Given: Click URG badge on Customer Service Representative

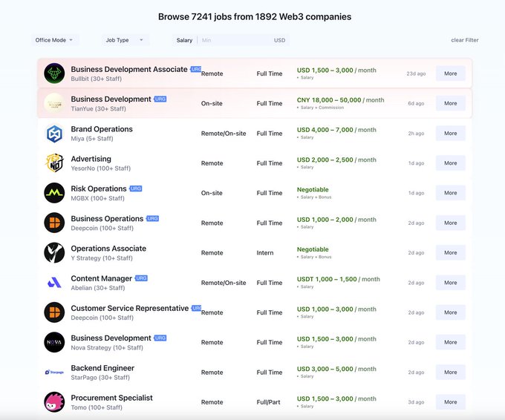Looking at the screenshot, I should tap(197, 308).
